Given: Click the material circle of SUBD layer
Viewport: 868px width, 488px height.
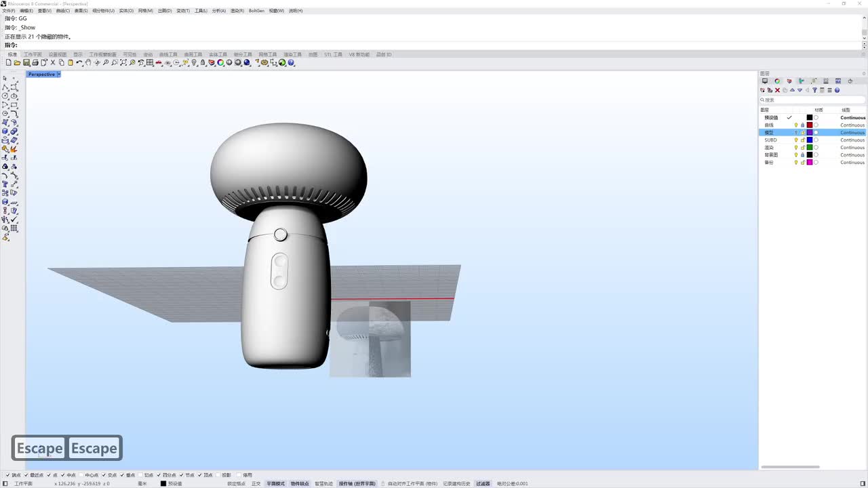Looking at the screenshot, I should (816, 140).
